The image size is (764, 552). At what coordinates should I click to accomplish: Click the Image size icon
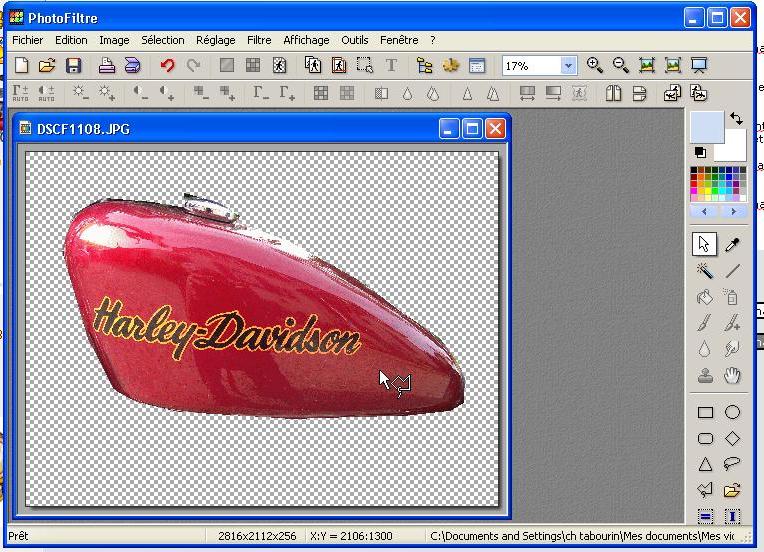point(313,65)
